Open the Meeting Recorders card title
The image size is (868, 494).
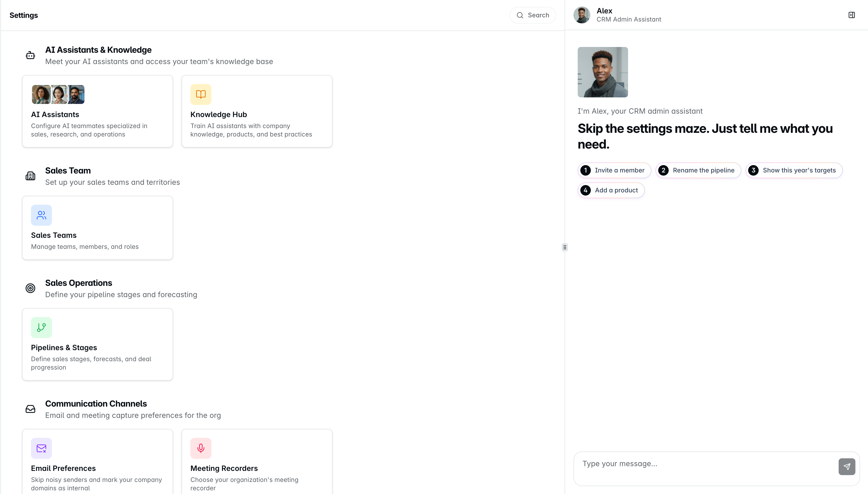coord(224,469)
